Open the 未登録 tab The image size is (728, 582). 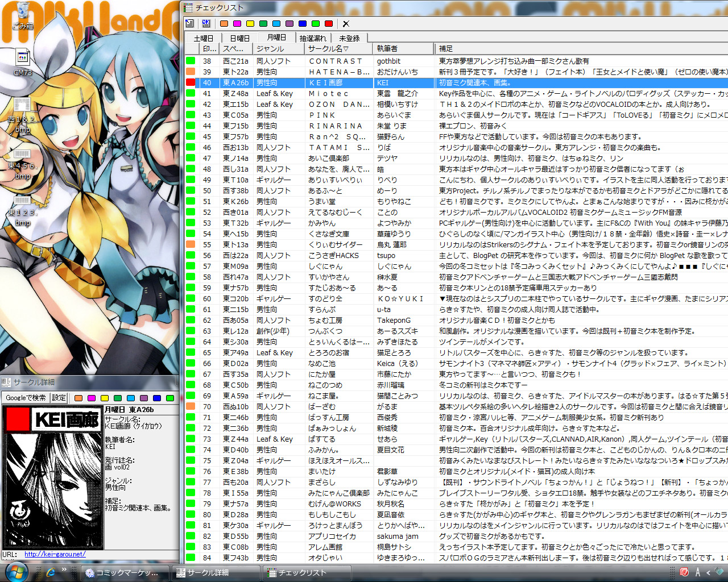pyautogui.click(x=349, y=38)
